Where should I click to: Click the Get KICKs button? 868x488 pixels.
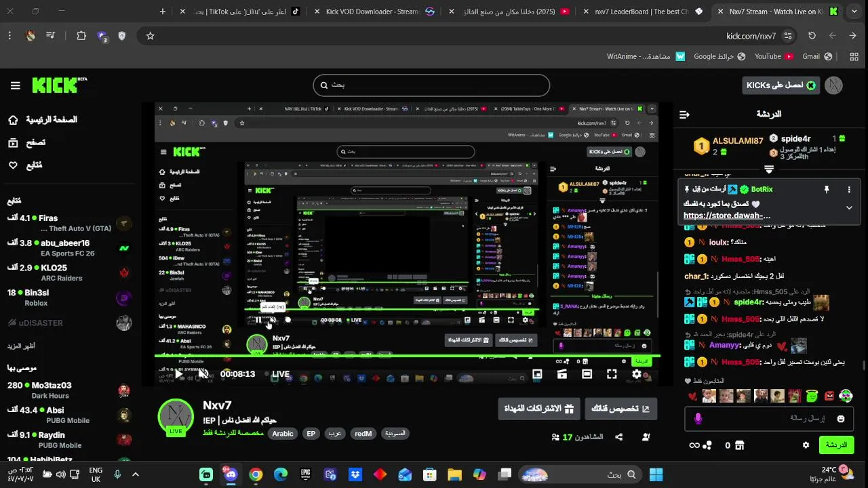point(781,85)
